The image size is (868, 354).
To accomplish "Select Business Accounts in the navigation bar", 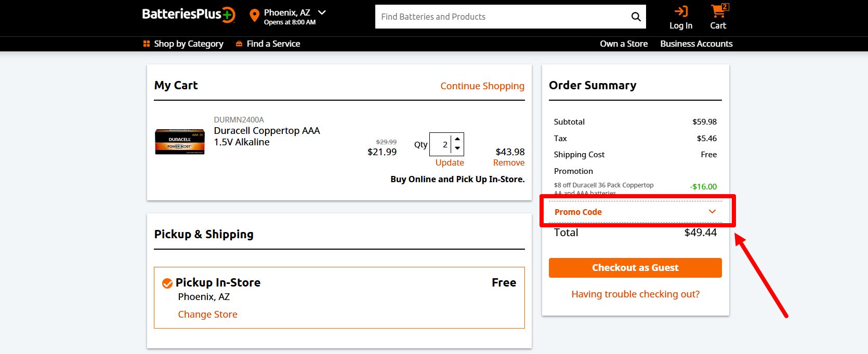I will tap(696, 44).
